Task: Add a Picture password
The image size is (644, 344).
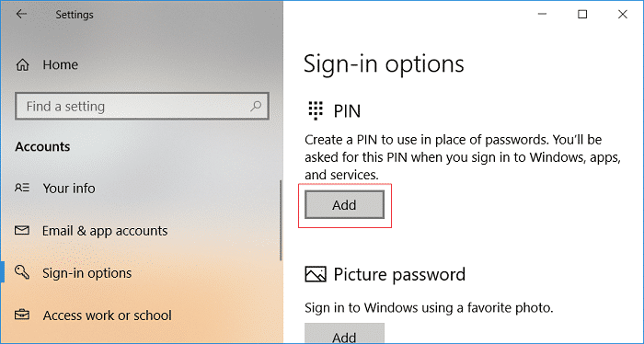Action: pos(344,333)
